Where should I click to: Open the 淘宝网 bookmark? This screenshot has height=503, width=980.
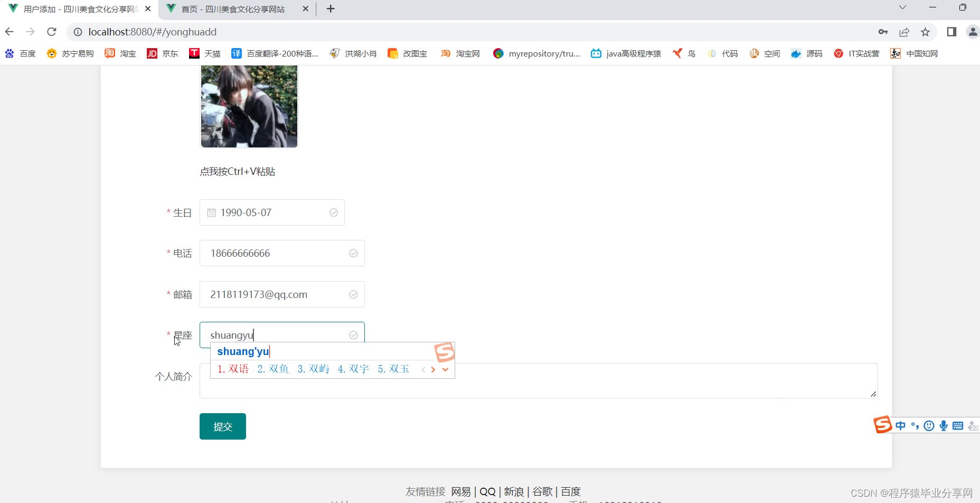tap(460, 53)
